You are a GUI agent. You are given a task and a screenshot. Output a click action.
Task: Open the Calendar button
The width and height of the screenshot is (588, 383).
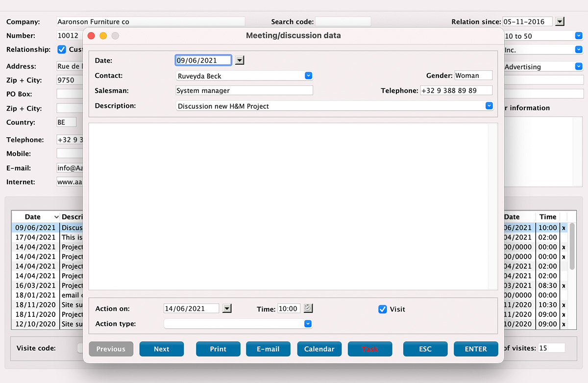319,349
